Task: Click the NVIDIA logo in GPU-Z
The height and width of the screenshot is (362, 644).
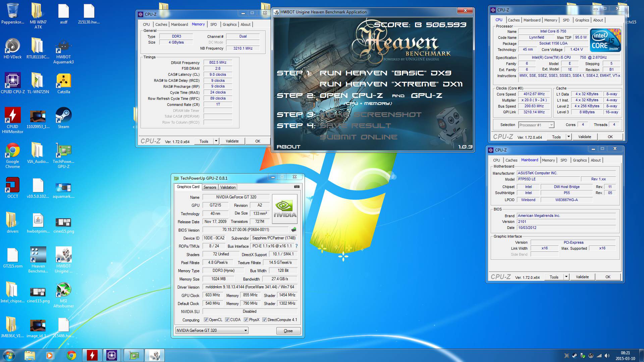Action: 285,209
